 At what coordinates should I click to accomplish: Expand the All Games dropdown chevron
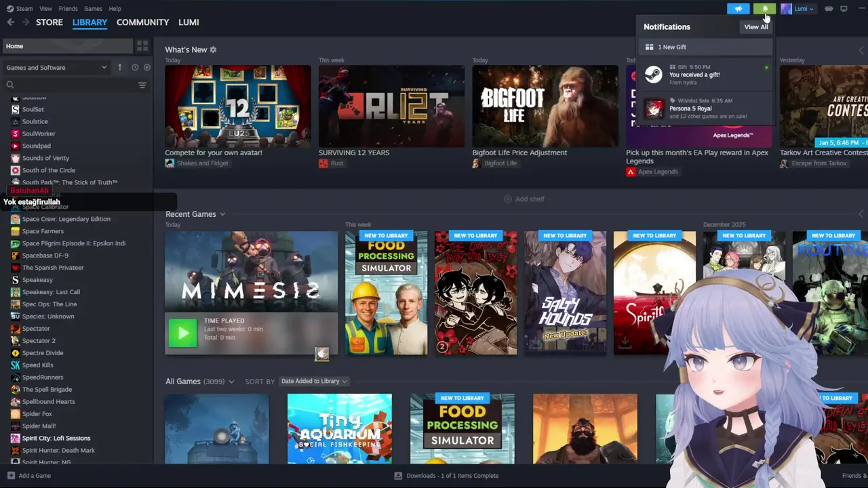pos(231,382)
